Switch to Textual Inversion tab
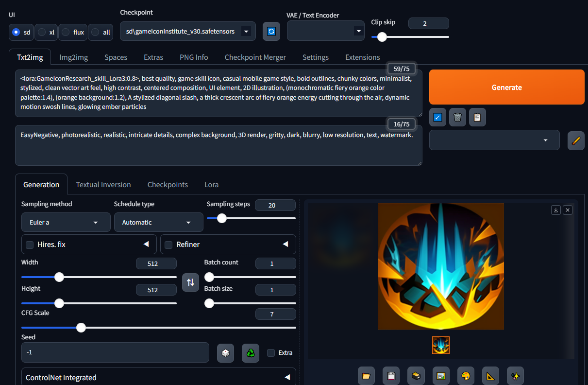Screen dimensions: 588x385 click(103, 184)
